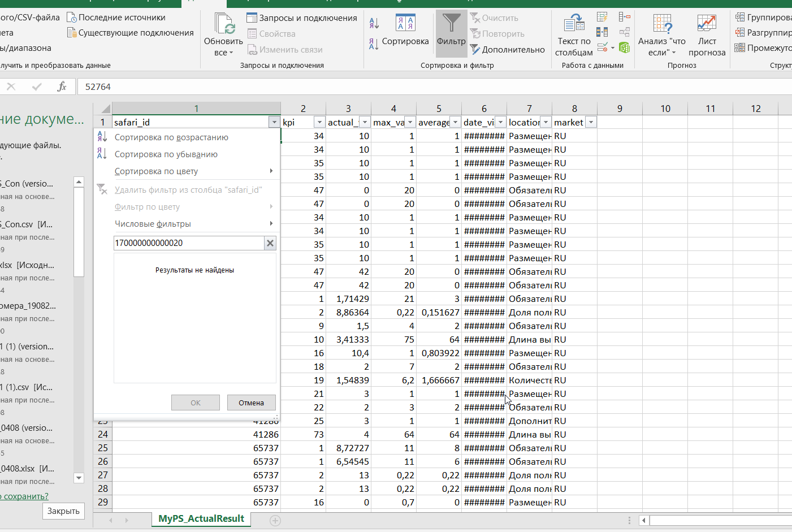Click the Insert Function fx icon
Viewport: 792px width, 532px height.
tap(62, 86)
